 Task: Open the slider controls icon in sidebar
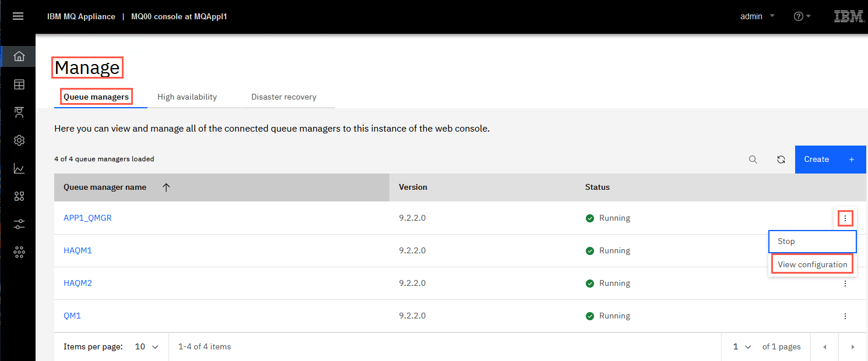pyautogui.click(x=19, y=224)
